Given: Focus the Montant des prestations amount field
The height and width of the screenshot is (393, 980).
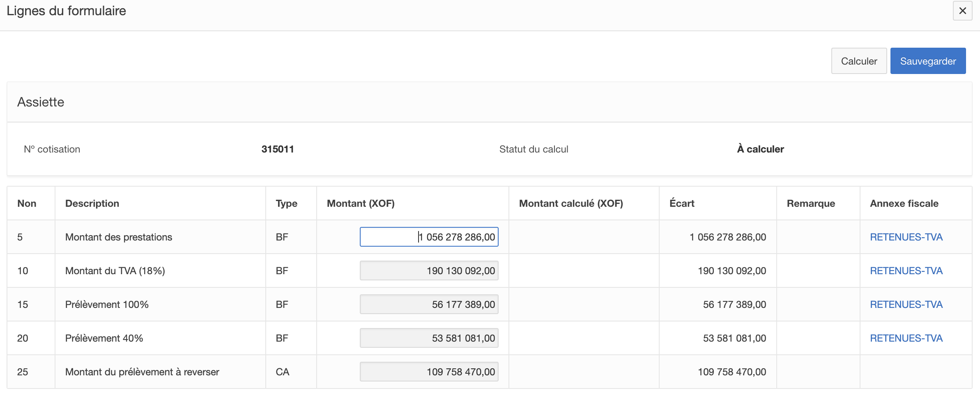Looking at the screenshot, I should pos(429,237).
